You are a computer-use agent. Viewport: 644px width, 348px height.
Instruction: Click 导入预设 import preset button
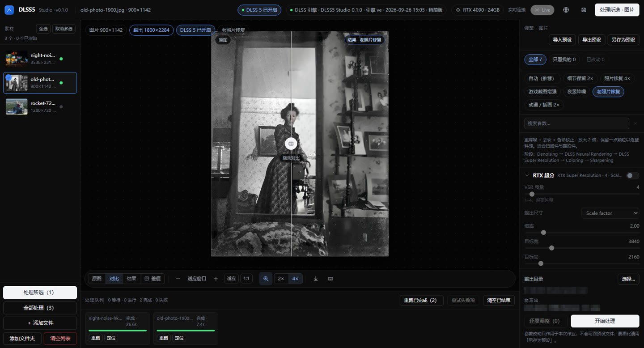tap(562, 40)
